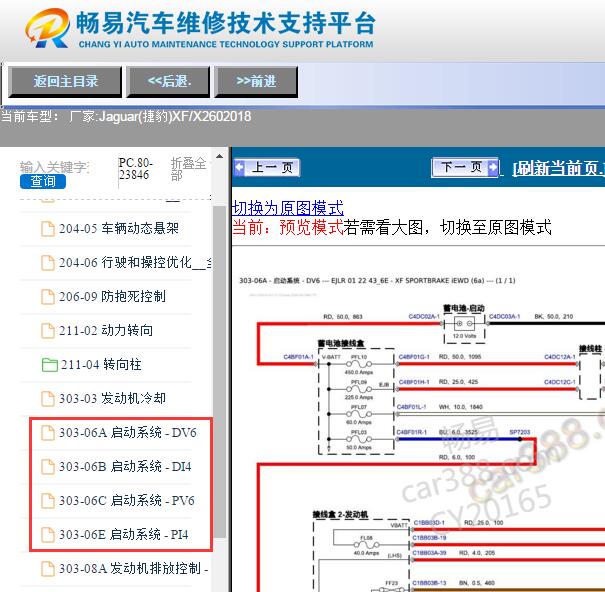Click the right arrow icon on 下一页
Image resolution: width=605 pixels, height=592 pixels.
coord(493,167)
